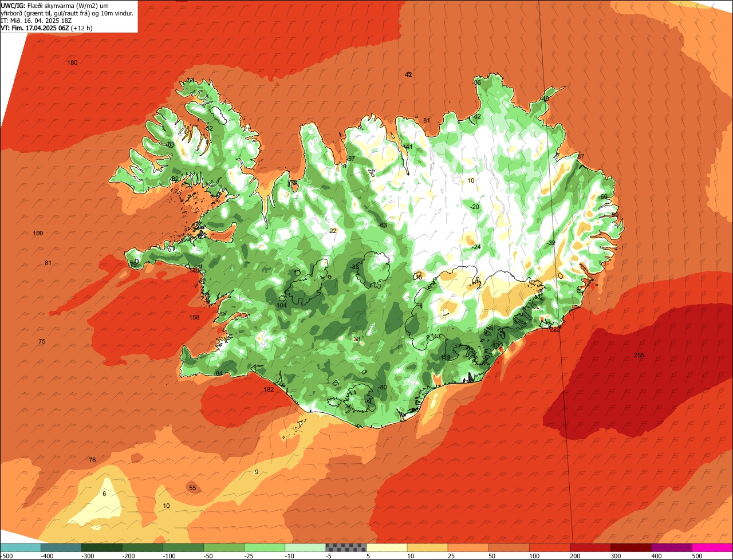The width and height of the screenshot is (733, 560).
Task: Click the -118 value near the southern glacier
Action: 444,357
